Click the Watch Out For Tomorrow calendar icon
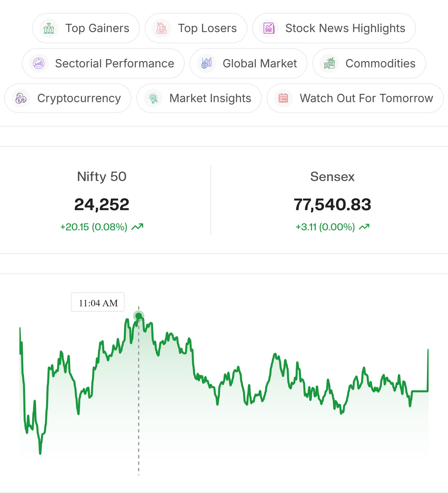Image resolution: width=448 pixels, height=493 pixels. coord(283,98)
